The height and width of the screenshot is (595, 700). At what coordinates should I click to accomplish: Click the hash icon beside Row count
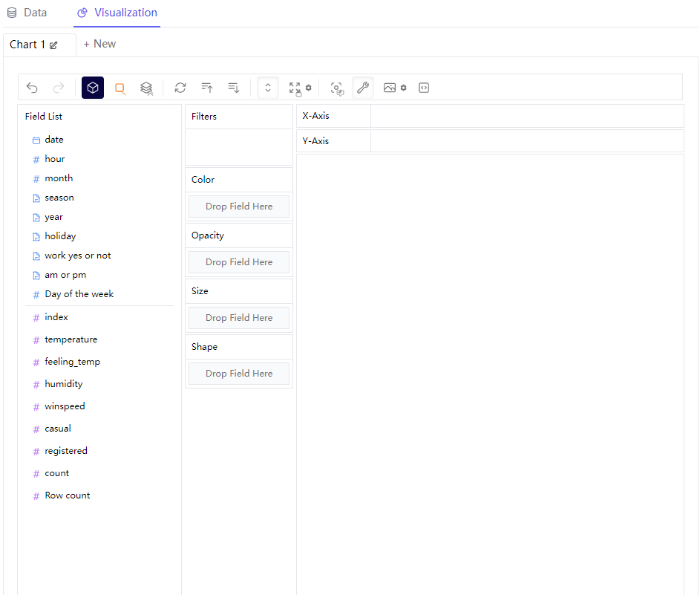[x=36, y=496]
